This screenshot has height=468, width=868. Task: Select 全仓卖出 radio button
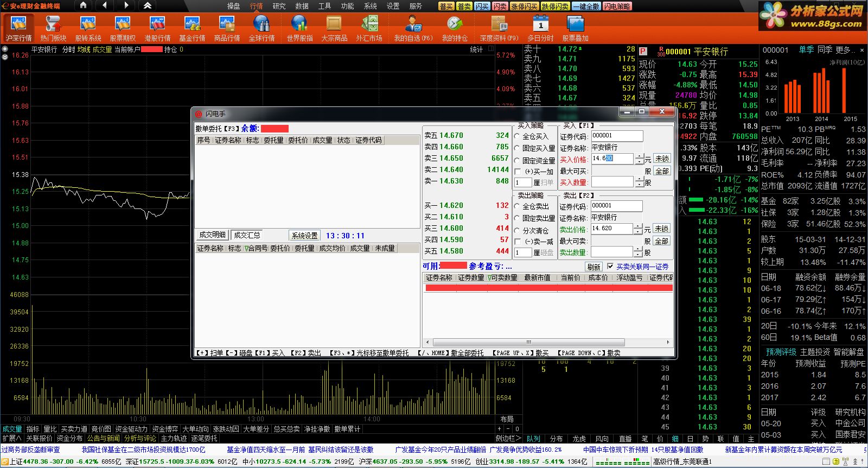[x=517, y=207]
